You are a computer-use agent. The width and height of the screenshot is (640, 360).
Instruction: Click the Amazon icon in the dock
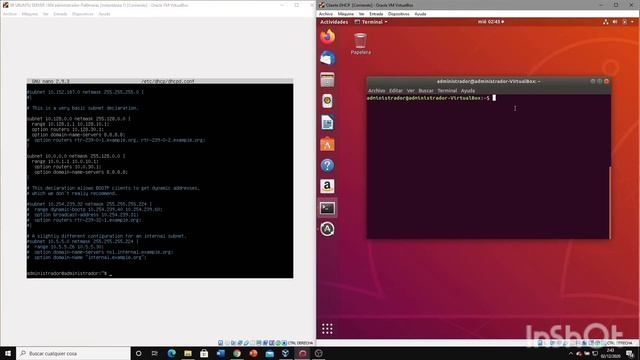click(327, 187)
